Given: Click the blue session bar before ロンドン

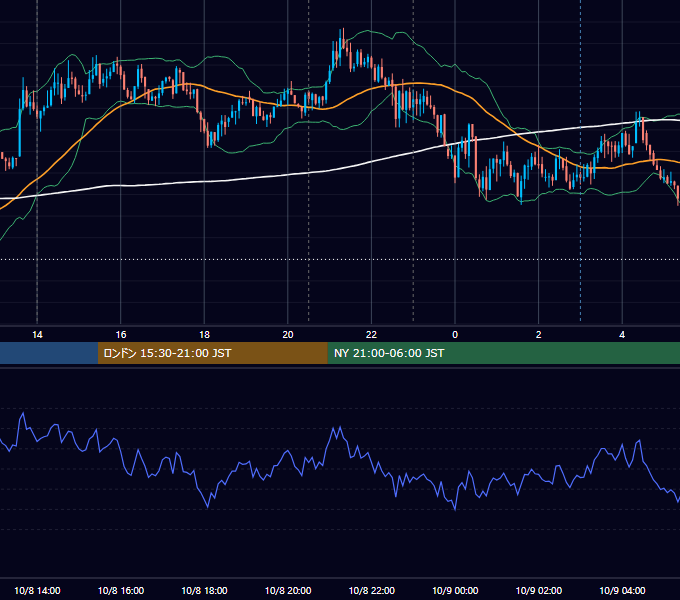Looking at the screenshot, I should tap(49, 353).
